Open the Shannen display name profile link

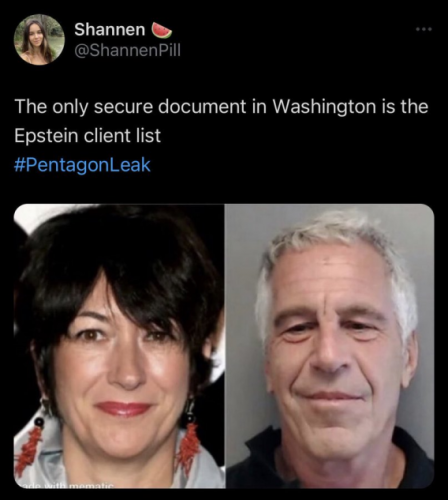coord(110,29)
